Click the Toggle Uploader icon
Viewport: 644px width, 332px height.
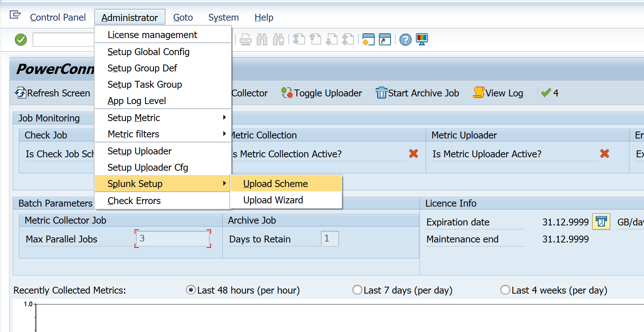[x=287, y=93]
